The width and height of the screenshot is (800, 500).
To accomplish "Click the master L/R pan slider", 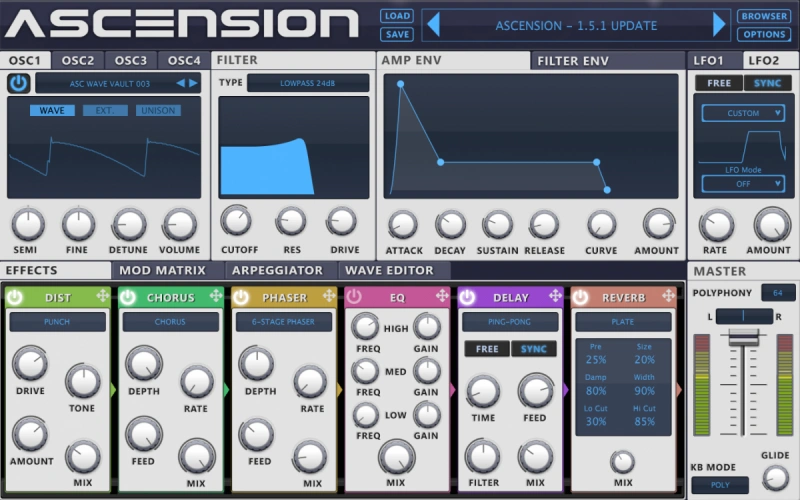I will [744, 316].
